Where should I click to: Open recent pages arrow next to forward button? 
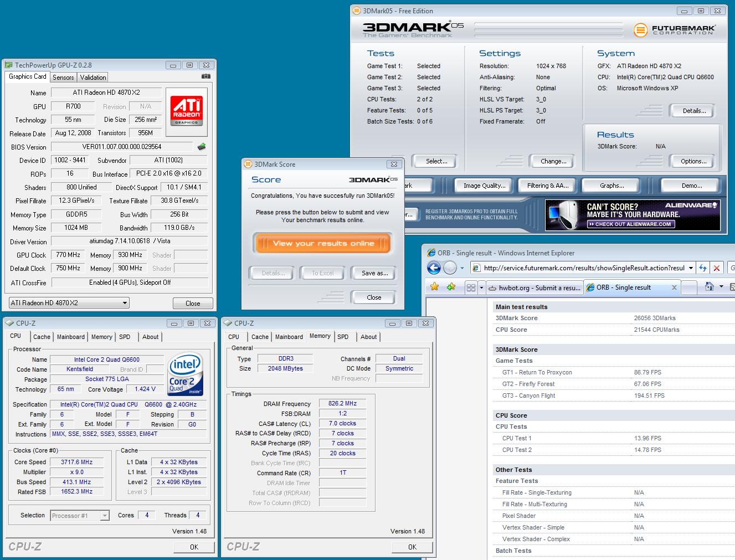click(462, 269)
